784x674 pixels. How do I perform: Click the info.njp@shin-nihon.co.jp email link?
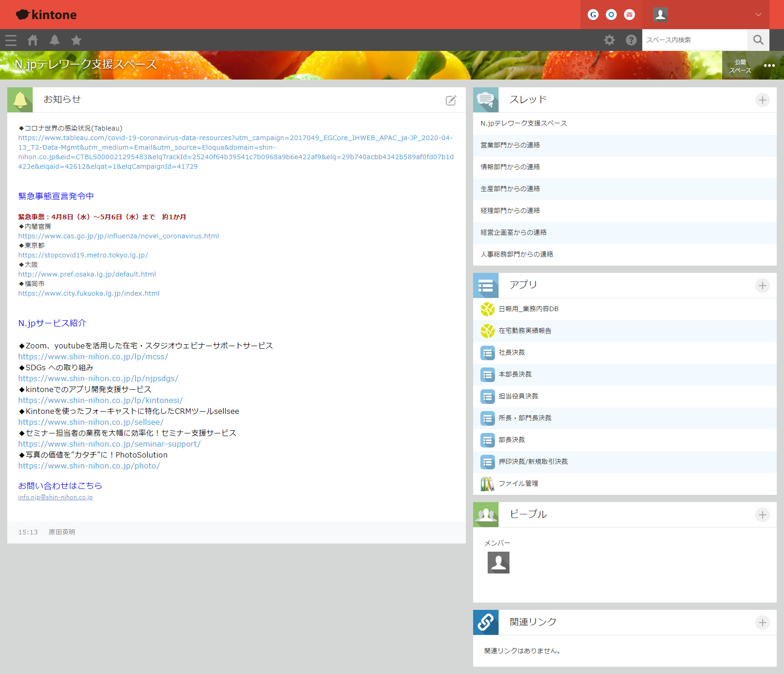[x=55, y=497]
